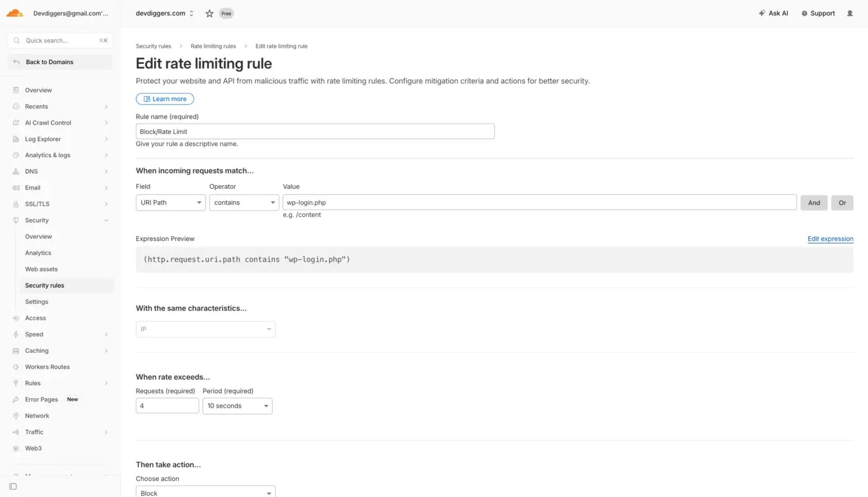Click the wp-login.php value field
This screenshot has height=497, width=868.
pos(540,203)
